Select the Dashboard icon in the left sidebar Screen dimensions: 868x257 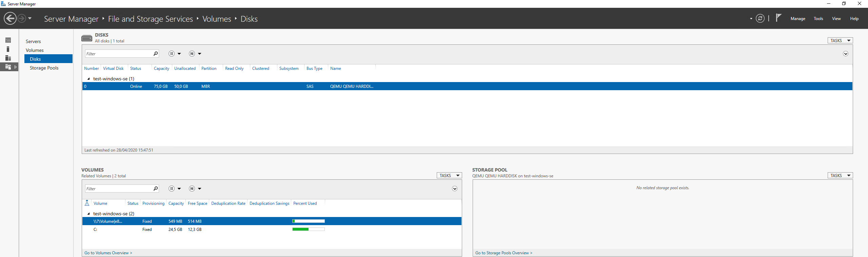point(8,40)
